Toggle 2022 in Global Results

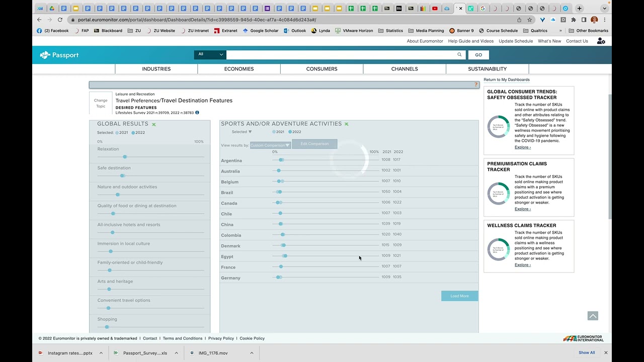click(138, 133)
